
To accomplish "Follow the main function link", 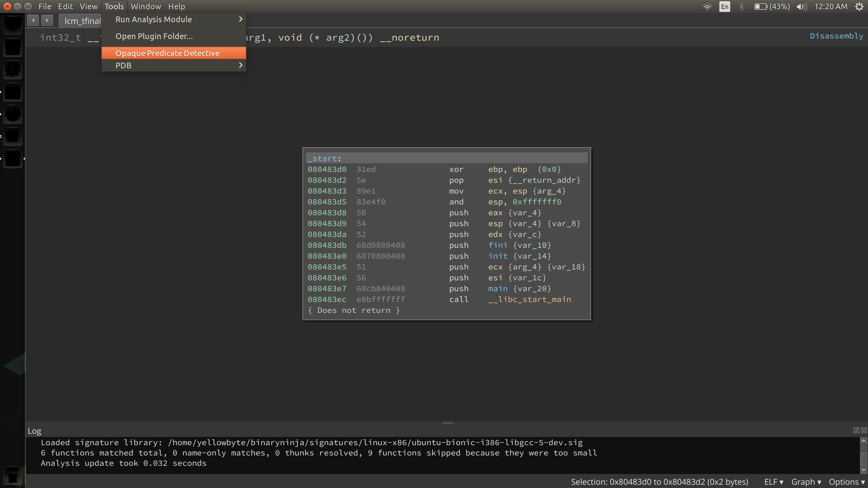I will pos(498,289).
